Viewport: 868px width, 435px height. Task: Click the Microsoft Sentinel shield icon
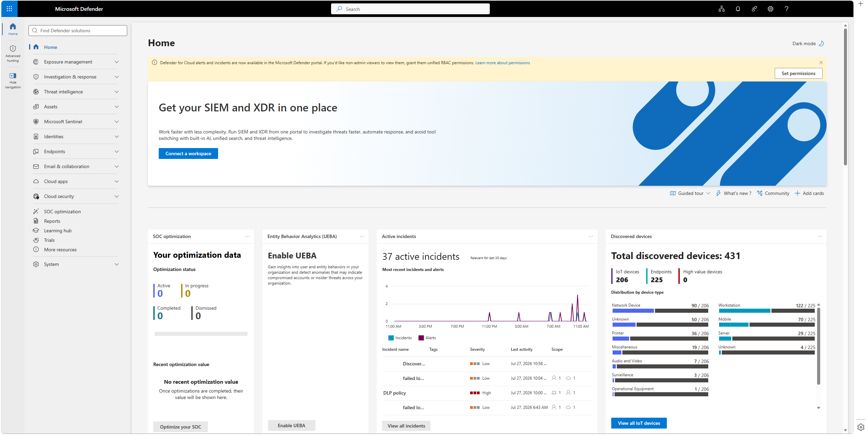(36, 122)
